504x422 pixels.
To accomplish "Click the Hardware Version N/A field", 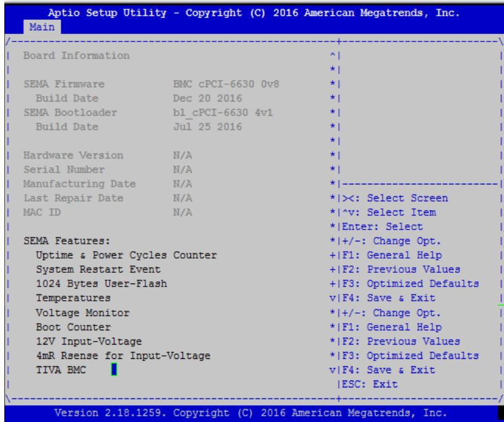I will tap(182, 156).
